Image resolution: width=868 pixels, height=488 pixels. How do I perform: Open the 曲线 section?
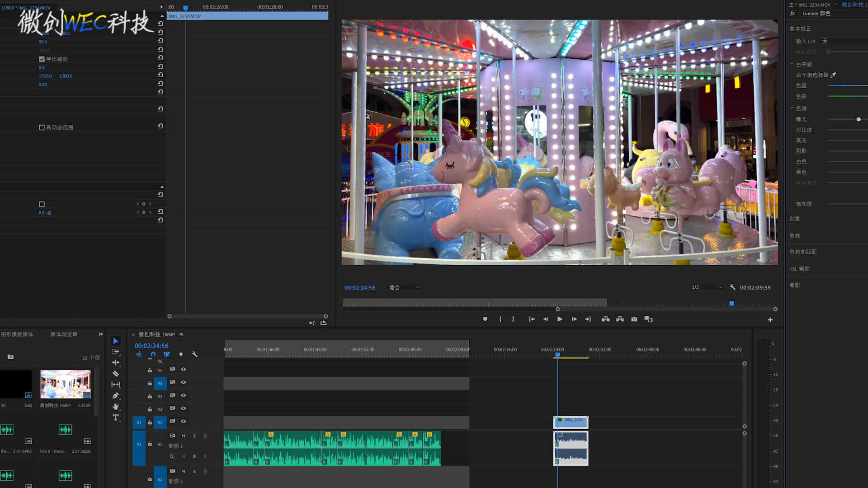pyautogui.click(x=795, y=235)
